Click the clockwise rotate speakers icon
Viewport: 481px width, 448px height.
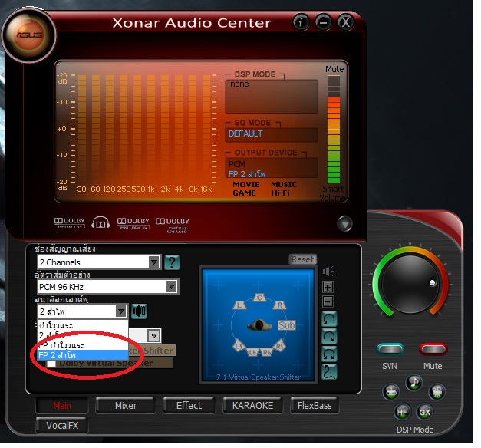pyautogui.click(x=329, y=337)
